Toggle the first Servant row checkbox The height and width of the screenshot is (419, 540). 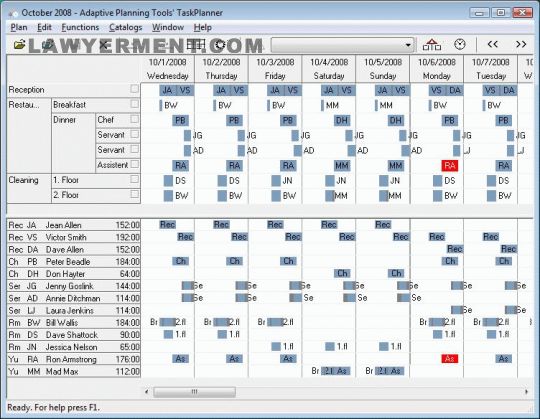tap(135, 134)
